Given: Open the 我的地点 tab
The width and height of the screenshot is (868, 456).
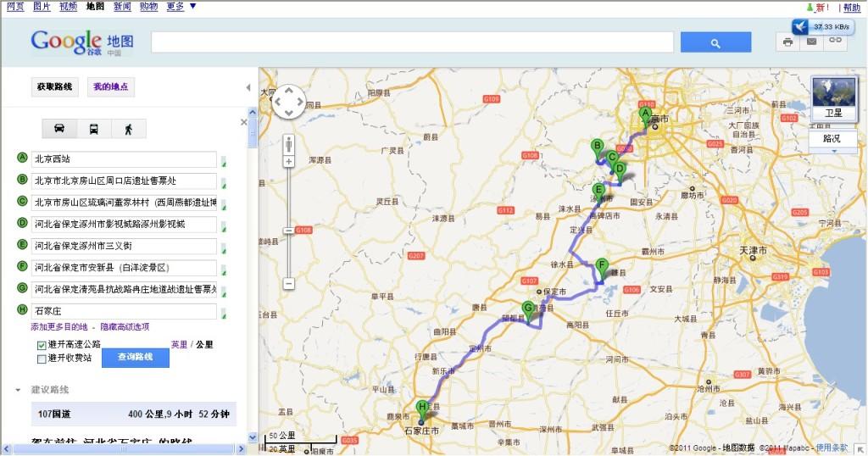Looking at the screenshot, I should [111, 86].
